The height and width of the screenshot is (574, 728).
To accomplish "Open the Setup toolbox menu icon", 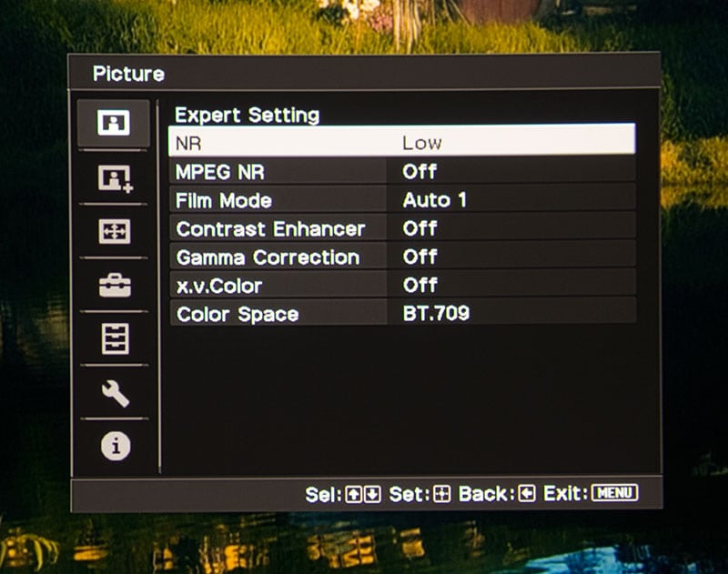I will 115,286.
